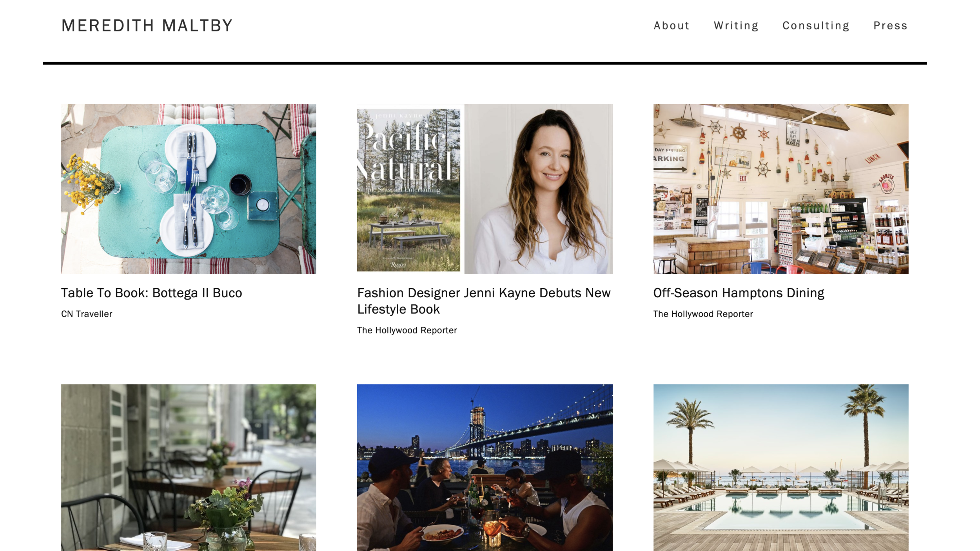
Task: Open Jenni Kayne Lifestyle Book article title
Action: point(484,301)
